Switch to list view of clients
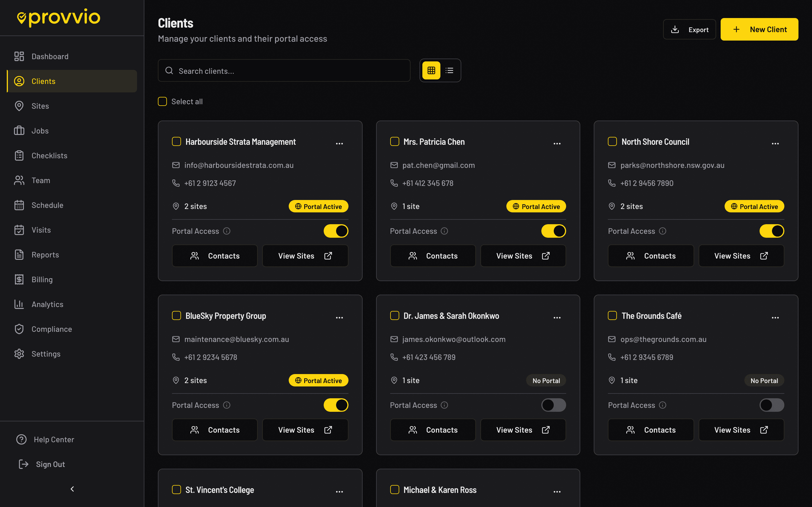Viewport: 812px width, 507px height. click(x=449, y=70)
